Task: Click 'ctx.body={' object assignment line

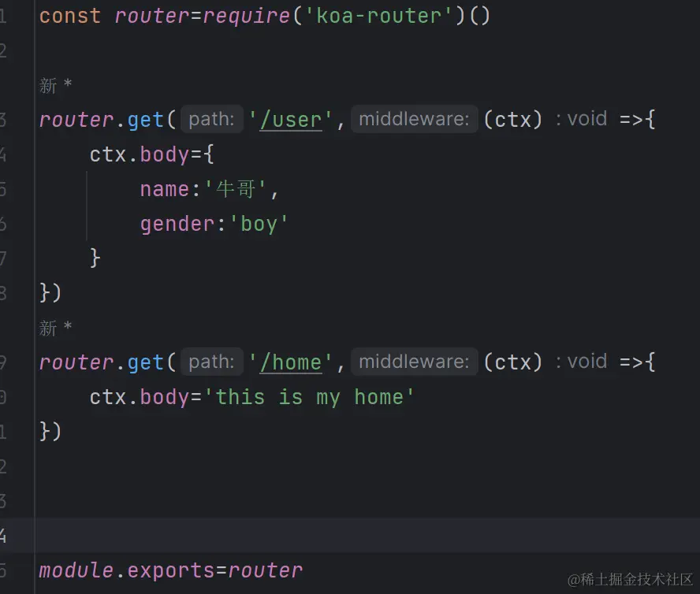Action: tap(152, 155)
